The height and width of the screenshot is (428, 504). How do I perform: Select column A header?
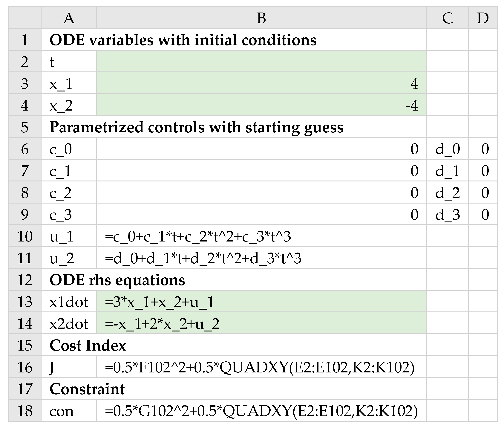pos(69,18)
